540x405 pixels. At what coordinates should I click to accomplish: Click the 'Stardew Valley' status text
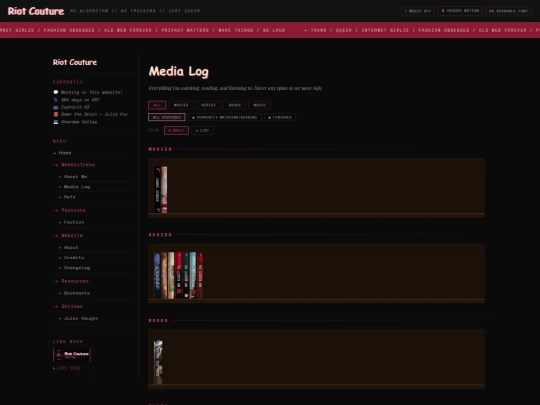[x=79, y=122]
